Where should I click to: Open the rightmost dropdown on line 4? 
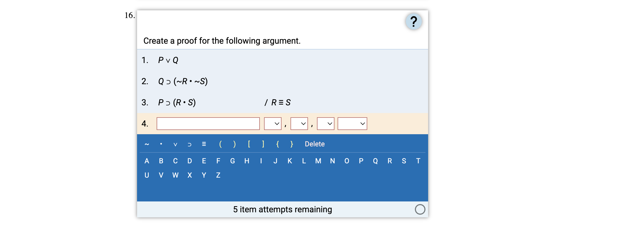pos(352,123)
